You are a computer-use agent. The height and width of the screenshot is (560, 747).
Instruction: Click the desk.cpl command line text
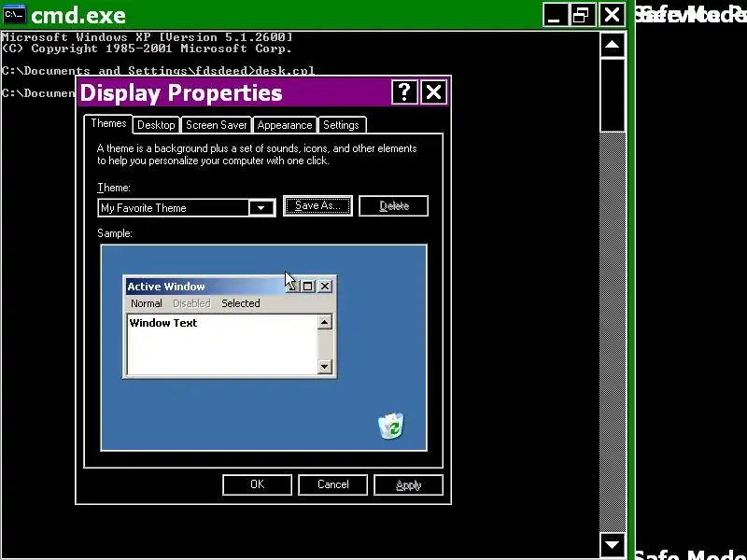[x=158, y=71]
